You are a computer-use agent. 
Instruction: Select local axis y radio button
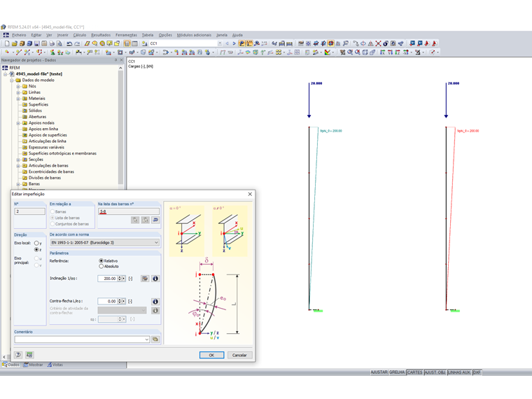point(36,243)
